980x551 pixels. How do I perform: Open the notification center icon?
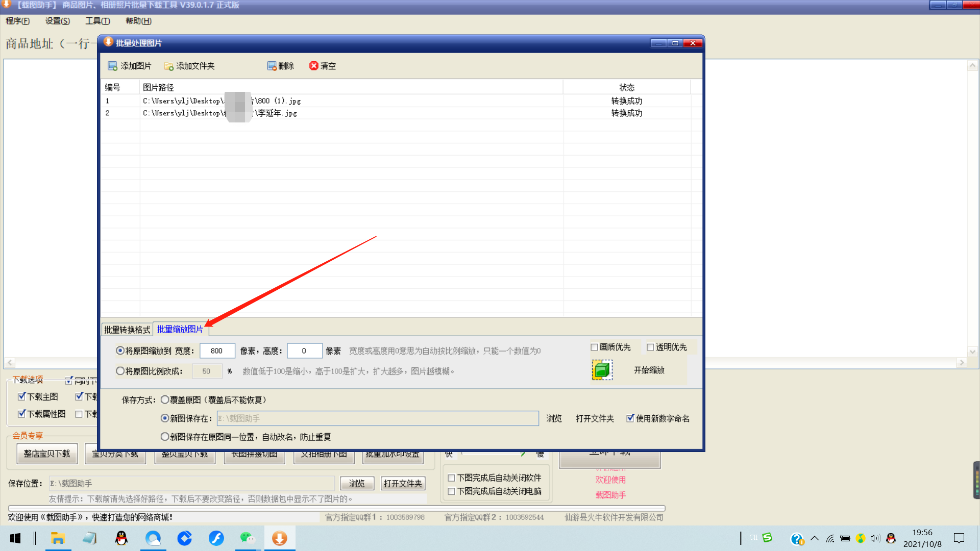959,538
